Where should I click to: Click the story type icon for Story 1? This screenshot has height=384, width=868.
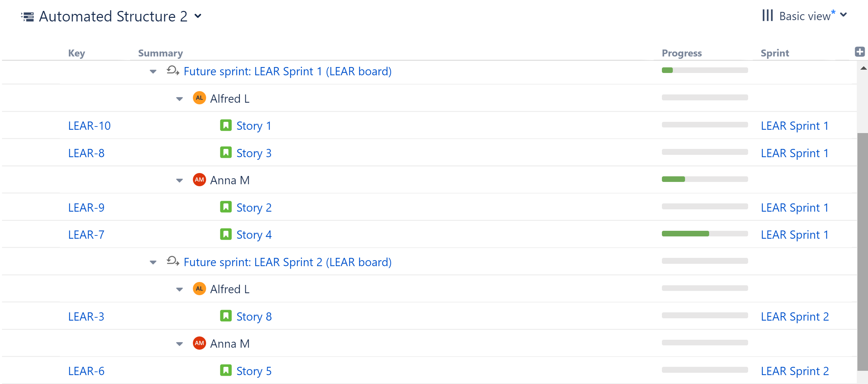point(226,125)
